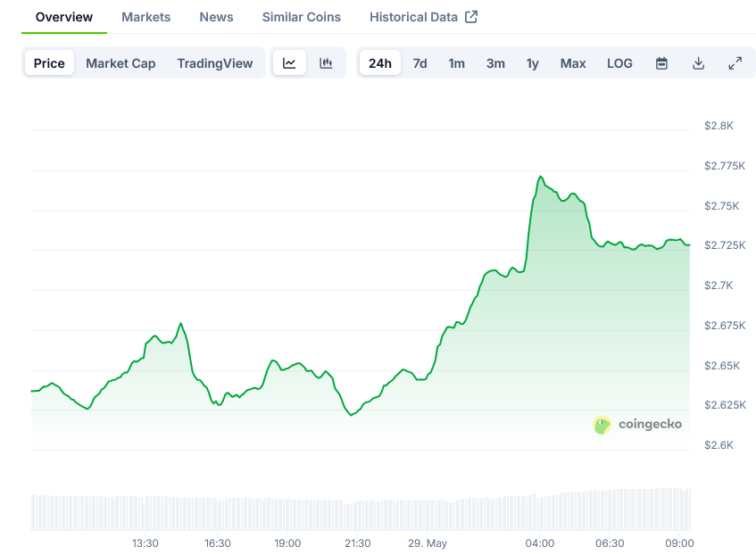
Task: Switch to the bar chart icon
Action: pyautogui.click(x=326, y=62)
